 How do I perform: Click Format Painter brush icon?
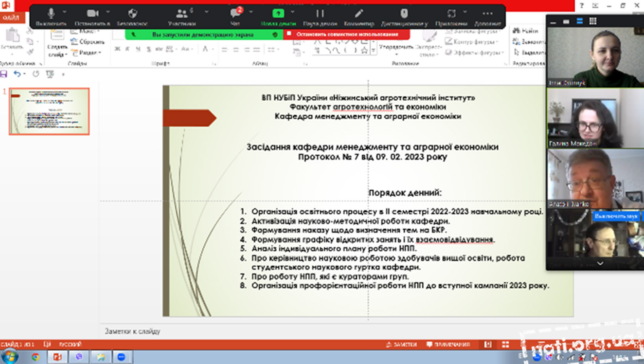pos(30,51)
